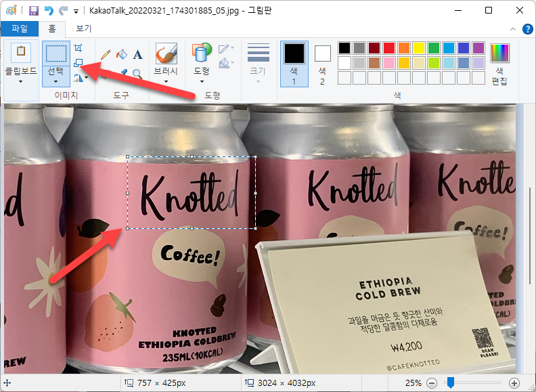
Task: Expand the 도형 dropdown arrow
Action: click(202, 81)
